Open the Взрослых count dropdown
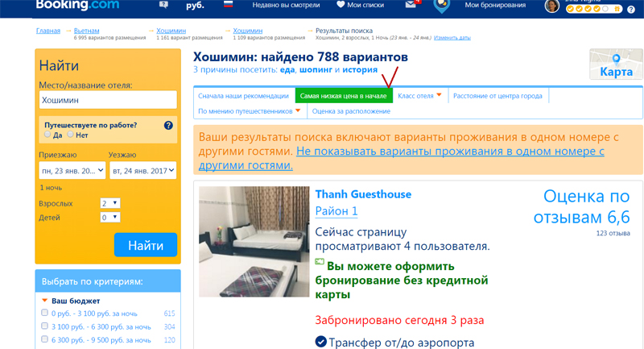Screen dimensions: 644x349 click(x=110, y=203)
